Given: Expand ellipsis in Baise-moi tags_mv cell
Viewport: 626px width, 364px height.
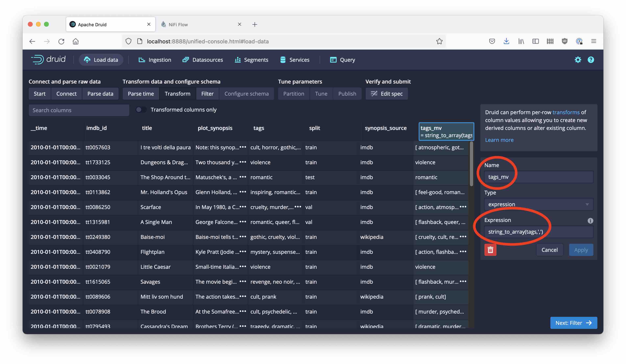Looking at the screenshot, I should point(463,236).
